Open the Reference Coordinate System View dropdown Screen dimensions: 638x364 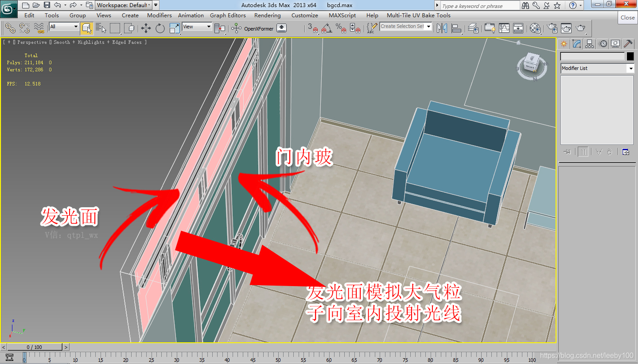point(197,27)
